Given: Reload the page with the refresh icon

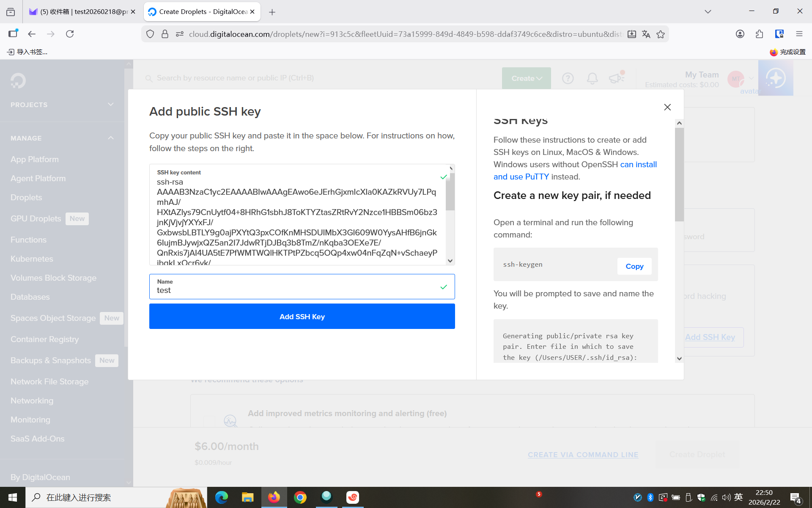Looking at the screenshot, I should (x=70, y=34).
